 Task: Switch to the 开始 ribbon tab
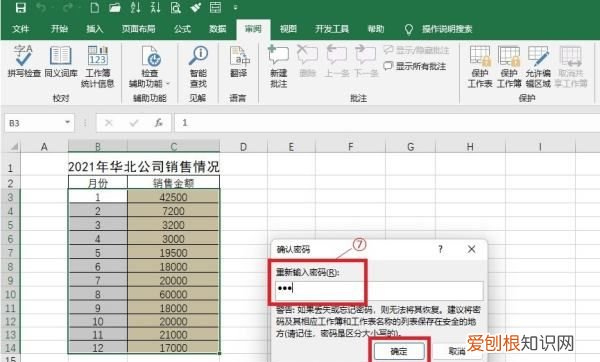coord(59,29)
